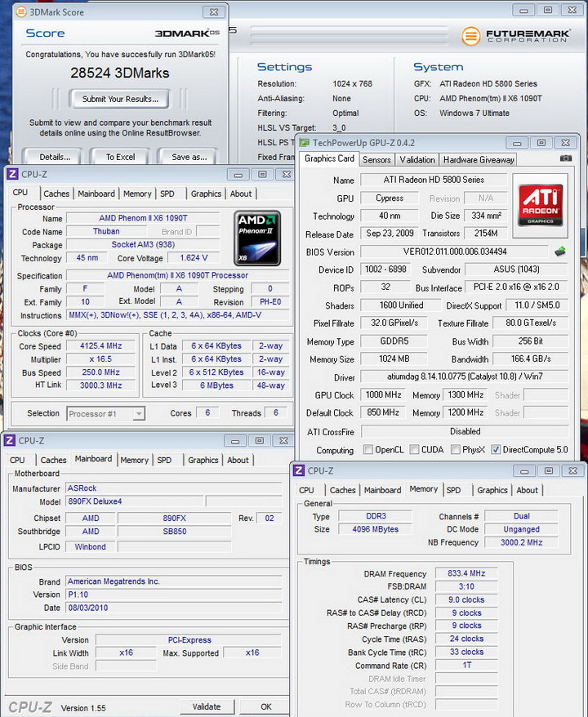Click the motherboard model 890FX Deluxe4
588x717 pixels.
[x=135, y=501]
